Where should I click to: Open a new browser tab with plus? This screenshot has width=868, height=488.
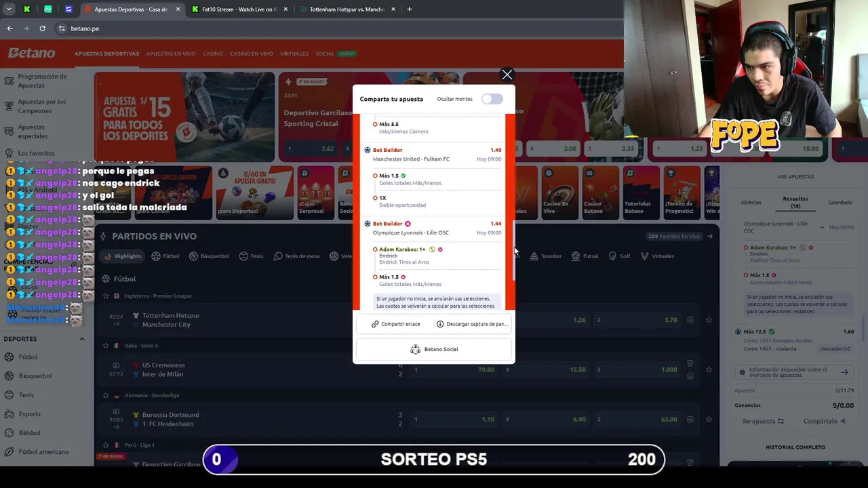click(x=409, y=9)
